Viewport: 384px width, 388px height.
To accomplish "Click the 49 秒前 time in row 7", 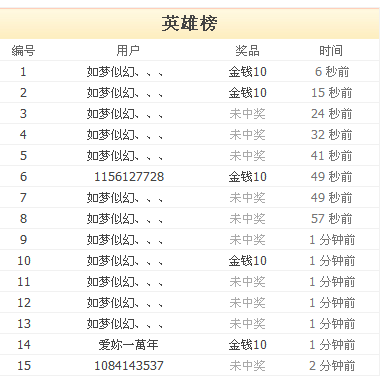I will click(x=332, y=198).
